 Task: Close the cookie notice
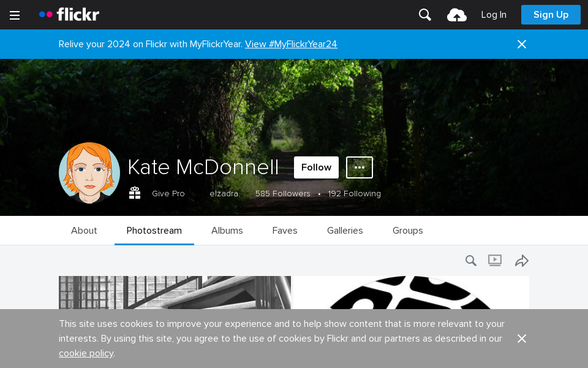pyautogui.click(x=522, y=339)
